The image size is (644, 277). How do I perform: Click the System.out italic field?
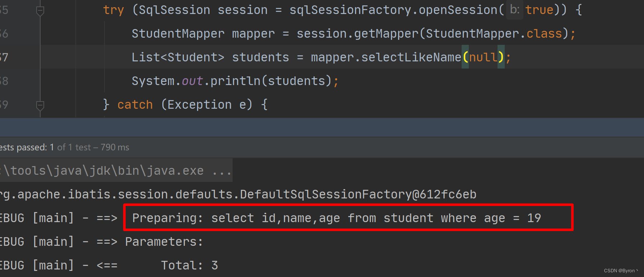point(192,81)
